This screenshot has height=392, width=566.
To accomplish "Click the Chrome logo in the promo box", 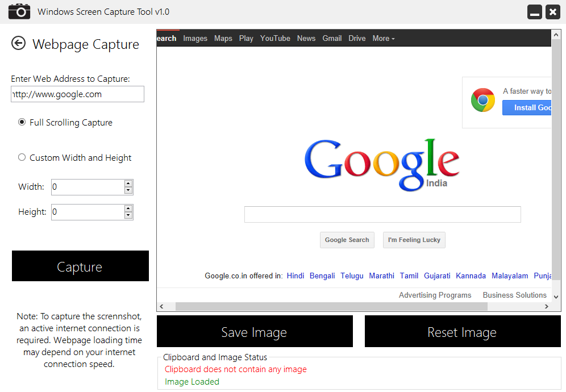I will click(482, 100).
